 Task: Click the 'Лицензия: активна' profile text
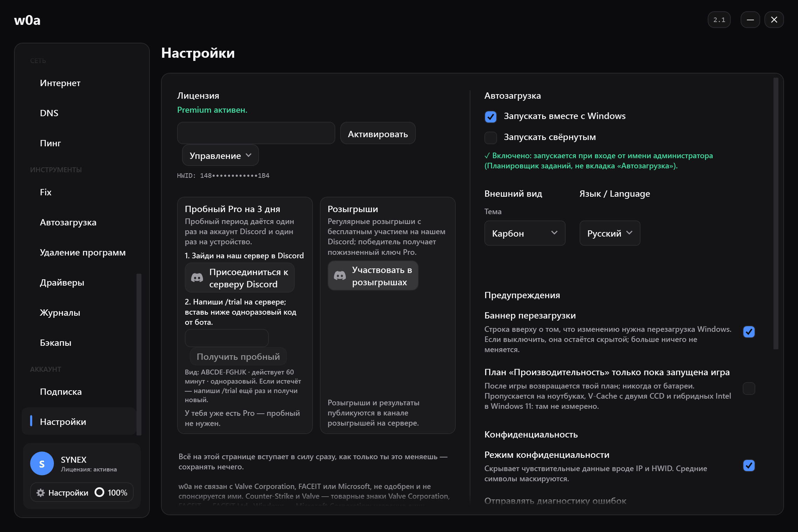point(89,469)
